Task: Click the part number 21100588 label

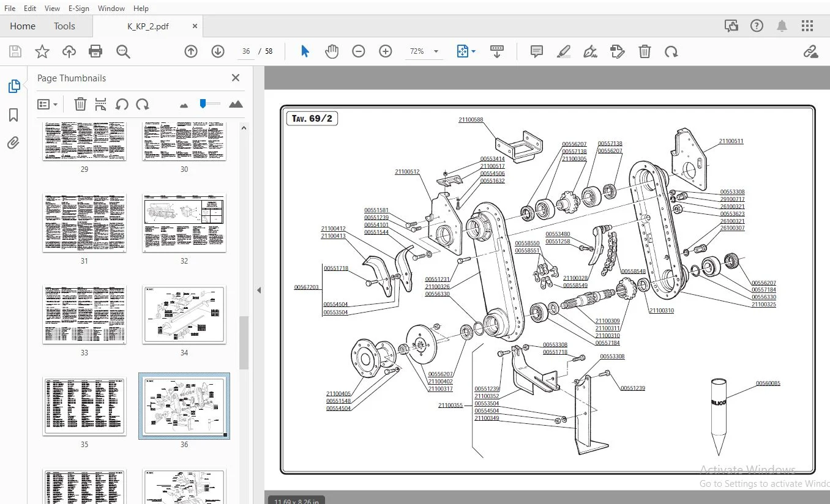Action: click(471, 120)
